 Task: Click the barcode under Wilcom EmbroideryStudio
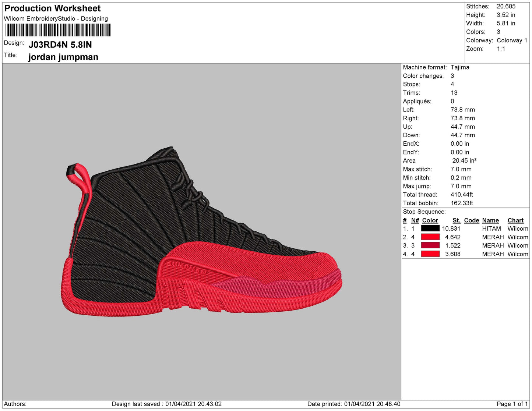[58, 30]
